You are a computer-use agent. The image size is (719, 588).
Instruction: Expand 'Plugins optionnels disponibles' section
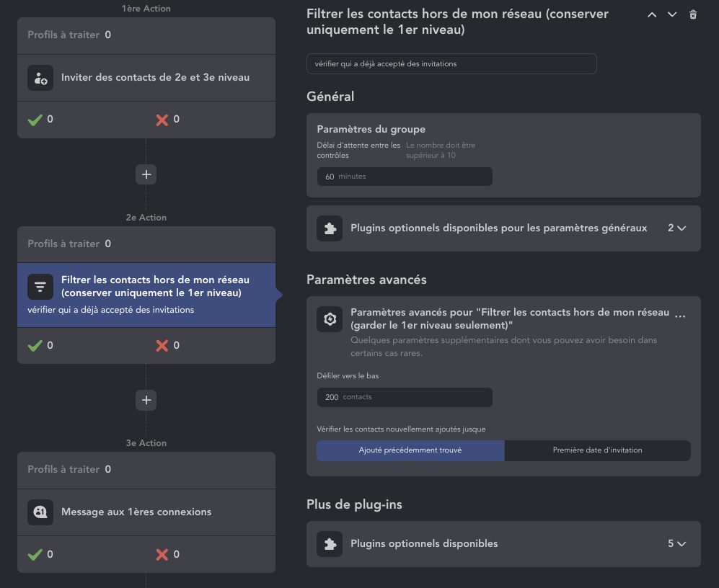[676, 544]
